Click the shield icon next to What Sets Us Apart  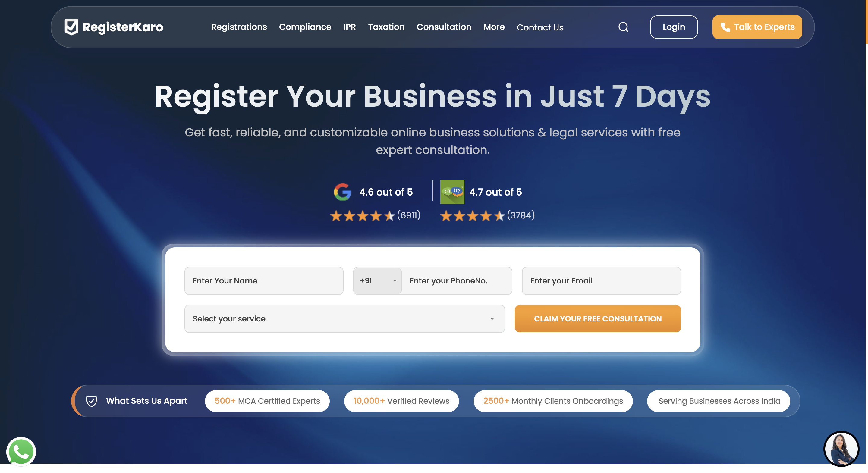92,401
